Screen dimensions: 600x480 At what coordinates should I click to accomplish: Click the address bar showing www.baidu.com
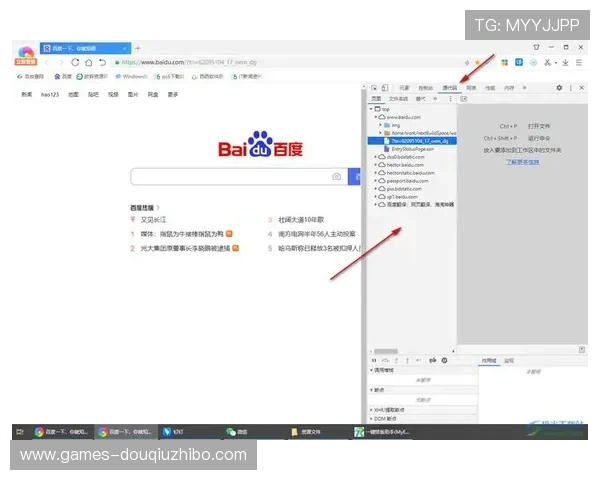click(287, 62)
